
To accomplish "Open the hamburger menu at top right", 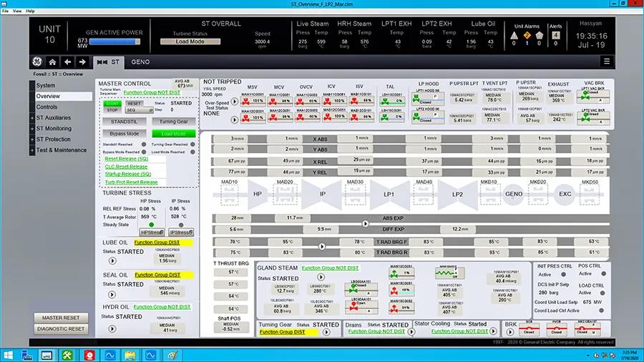I will (606, 62).
